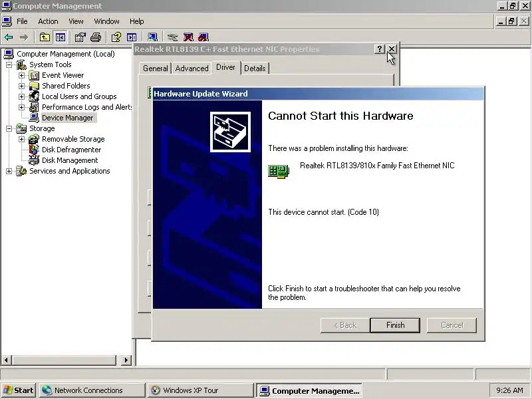Click the Shared Folders icon in the tree
This screenshot has width=532, height=399.
pos(34,86)
